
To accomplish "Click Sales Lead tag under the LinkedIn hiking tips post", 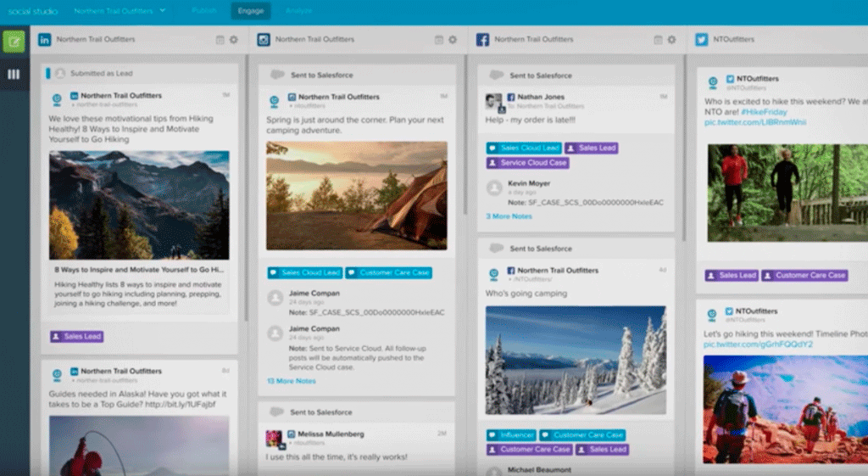I will pos(77,336).
